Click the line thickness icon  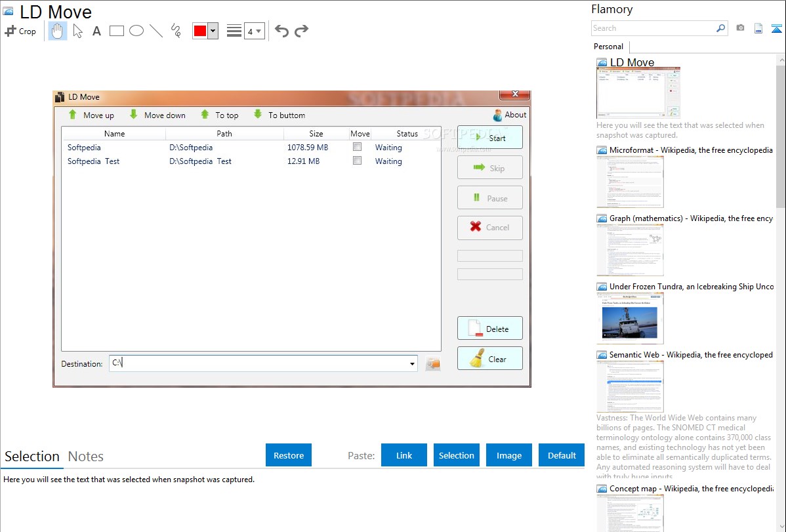click(x=234, y=31)
